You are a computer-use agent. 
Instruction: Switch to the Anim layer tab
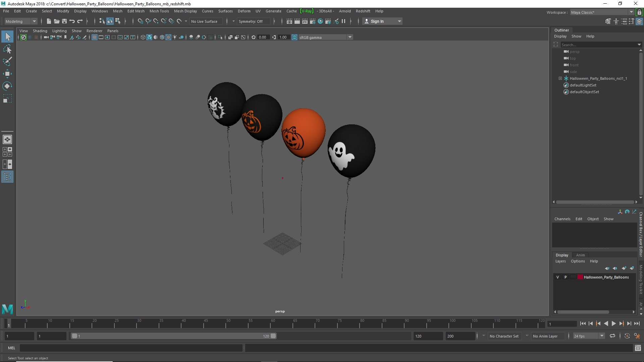(x=580, y=255)
